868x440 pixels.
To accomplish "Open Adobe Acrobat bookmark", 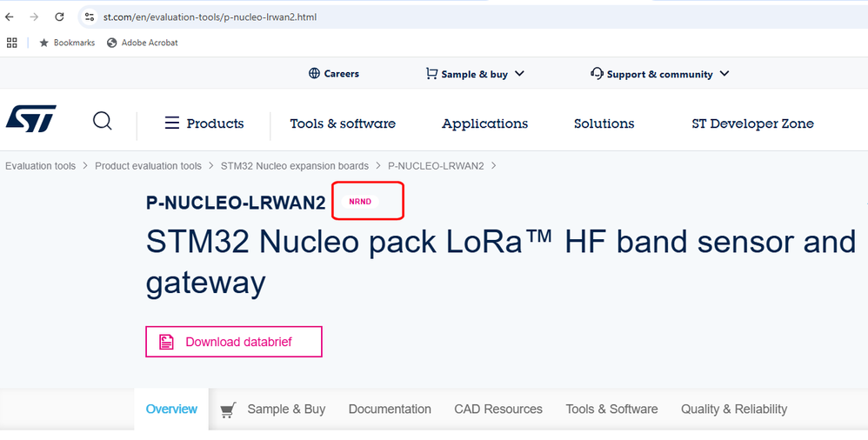I will (x=143, y=43).
